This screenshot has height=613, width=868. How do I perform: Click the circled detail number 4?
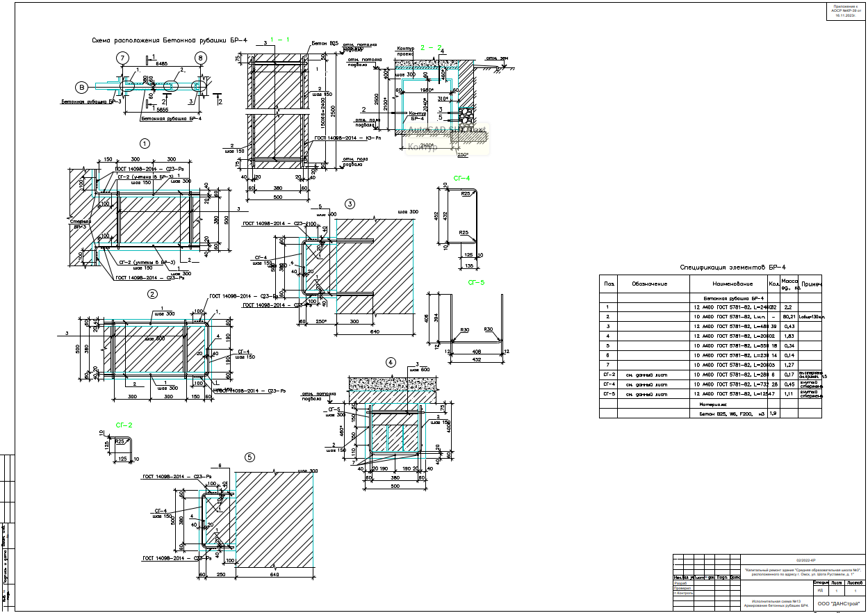coord(391,362)
